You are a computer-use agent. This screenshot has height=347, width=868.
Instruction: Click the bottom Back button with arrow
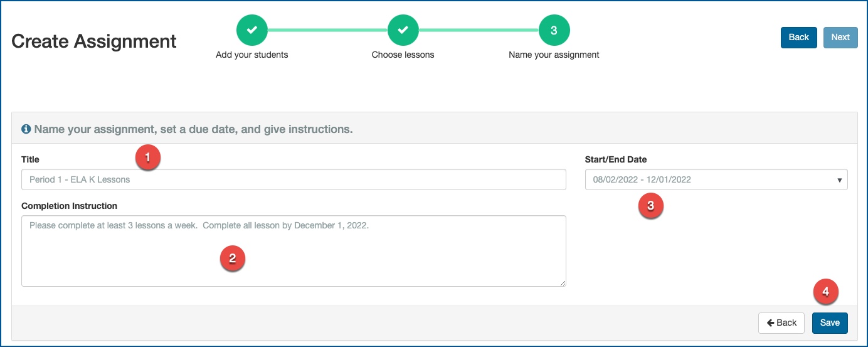781,323
